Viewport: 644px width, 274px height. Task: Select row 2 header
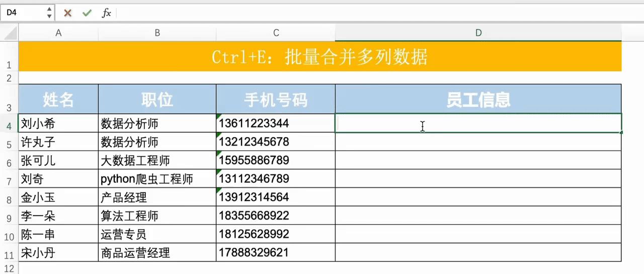pyautogui.click(x=9, y=78)
